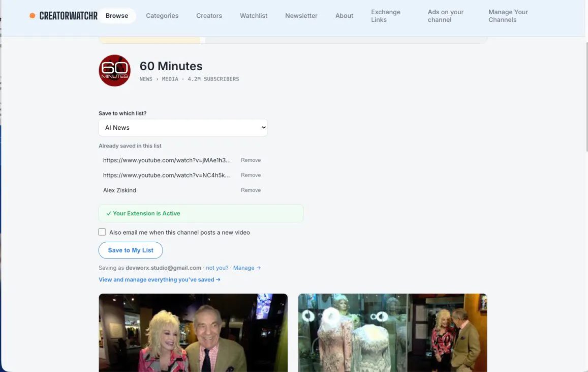Enable email alerts for new videos
588x372 pixels.
coord(102,232)
